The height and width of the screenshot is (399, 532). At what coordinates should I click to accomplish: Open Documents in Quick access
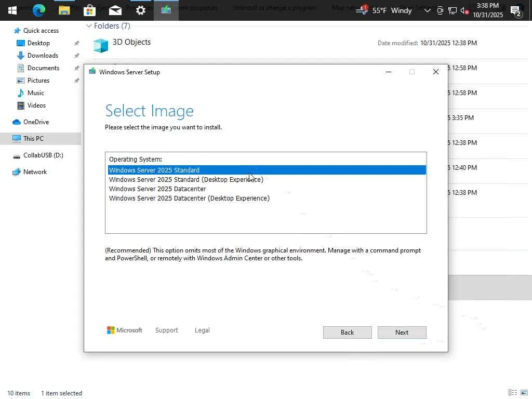(x=43, y=68)
